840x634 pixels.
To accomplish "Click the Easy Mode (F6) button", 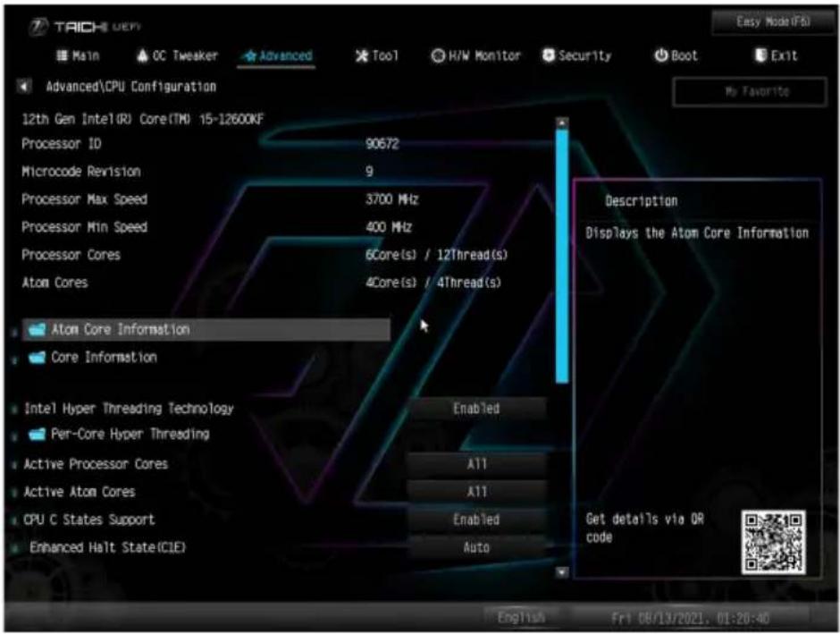I will point(772,22).
